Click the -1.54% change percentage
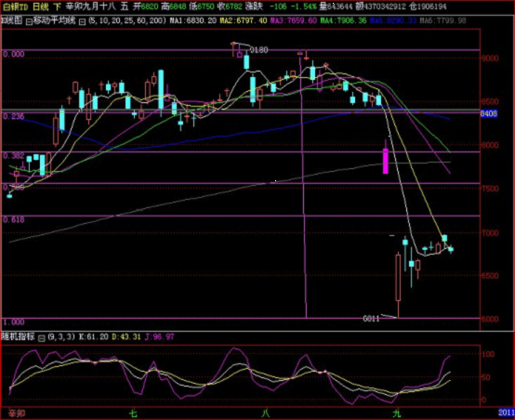 coord(303,7)
